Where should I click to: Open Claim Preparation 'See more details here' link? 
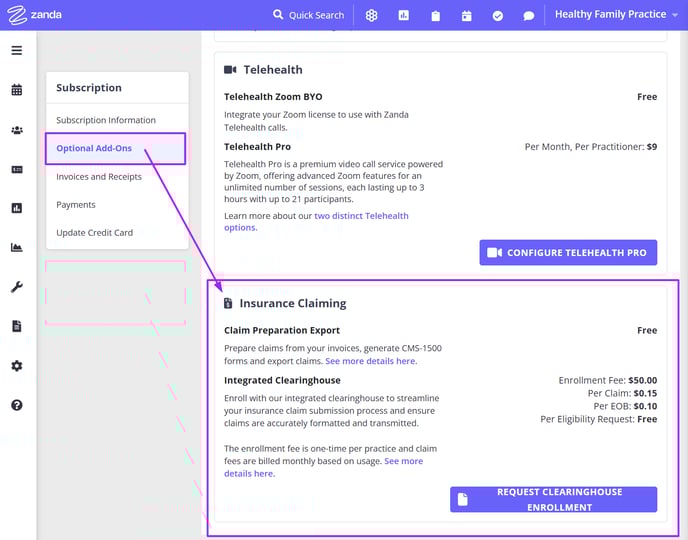click(x=371, y=361)
